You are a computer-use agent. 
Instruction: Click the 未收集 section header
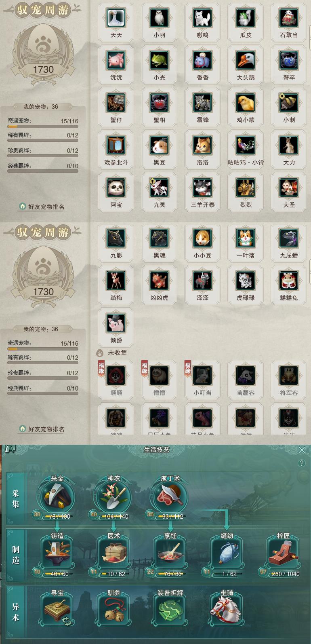[x=117, y=353]
